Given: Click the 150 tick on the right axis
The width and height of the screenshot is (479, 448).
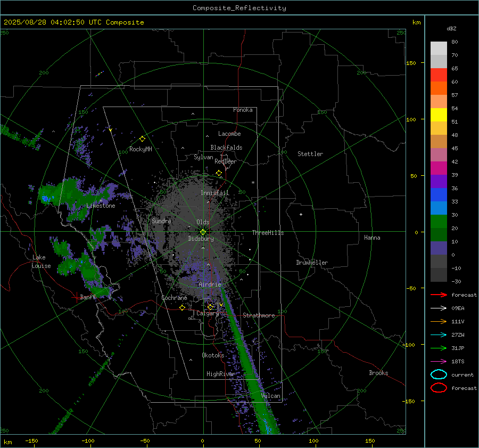Looking at the screenshot, I should point(411,63).
